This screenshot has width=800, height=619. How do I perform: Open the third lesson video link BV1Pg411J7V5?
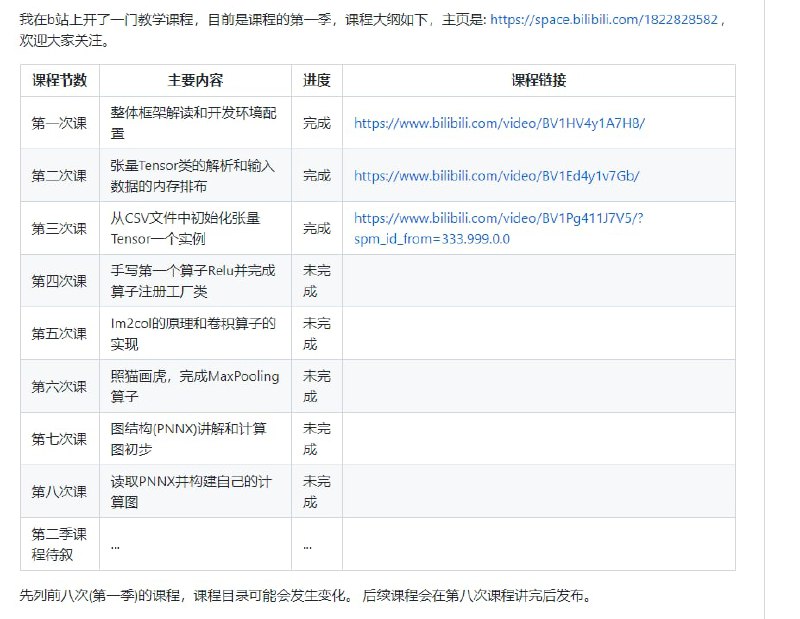click(497, 217)
